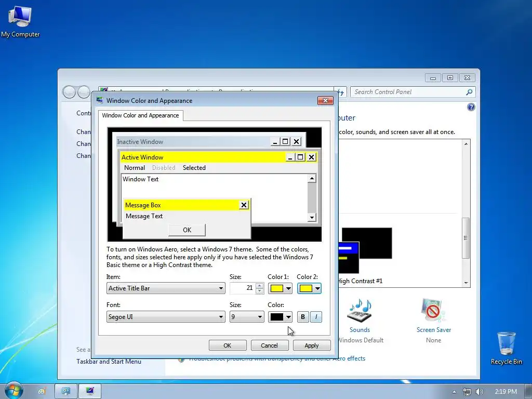Screen dimensions: 532x399
Task: Click the Screen Saver icon in Personalization window
Action: click(x=433, y=311)
